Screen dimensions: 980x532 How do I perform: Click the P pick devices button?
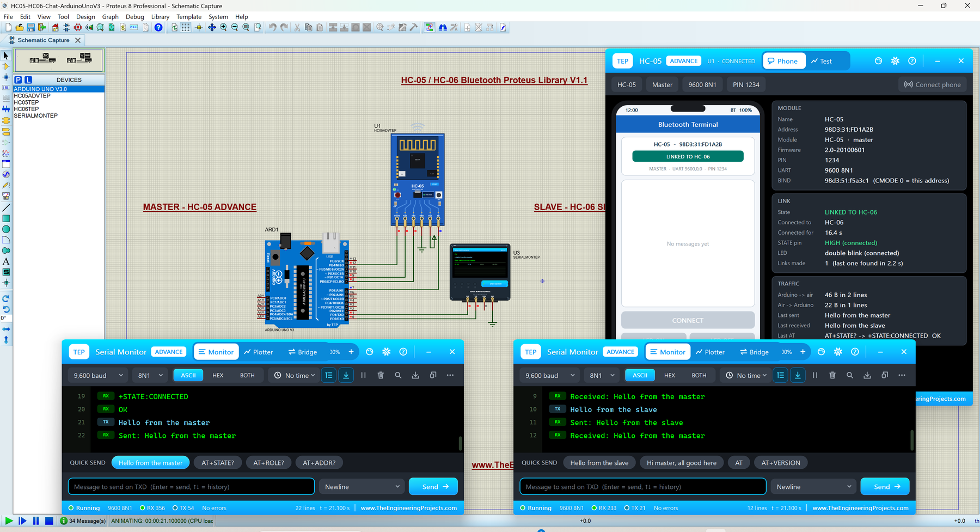coord(18,80)
